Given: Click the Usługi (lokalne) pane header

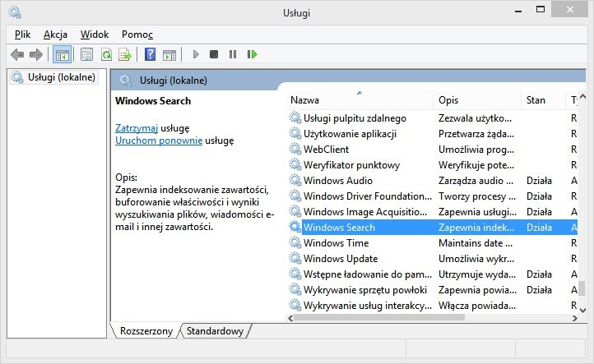Looking at the screenshot, I should [173, 81].
